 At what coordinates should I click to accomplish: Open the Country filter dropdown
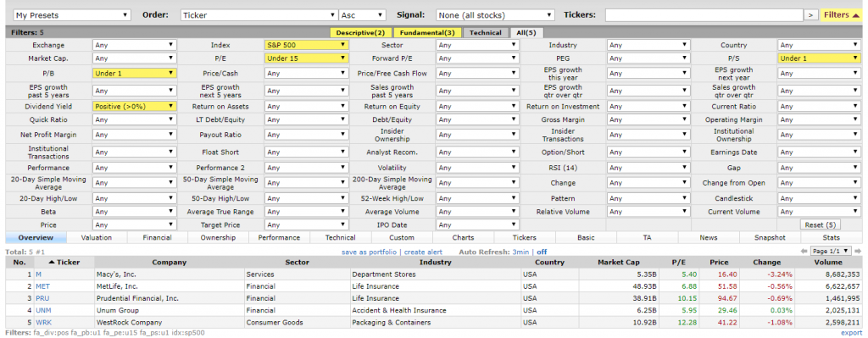point(820,46)
